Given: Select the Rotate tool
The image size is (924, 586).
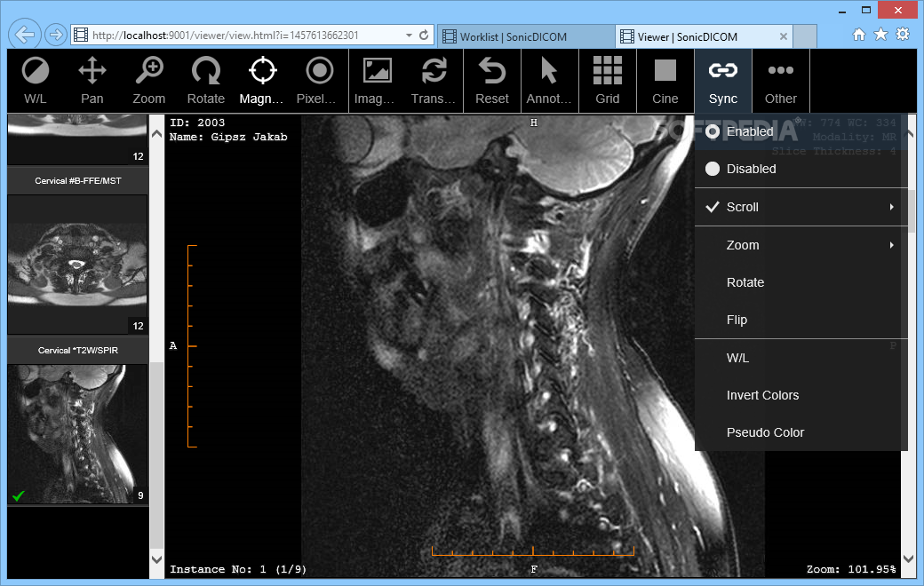Looking at the screenshot, I should [205, 81].
